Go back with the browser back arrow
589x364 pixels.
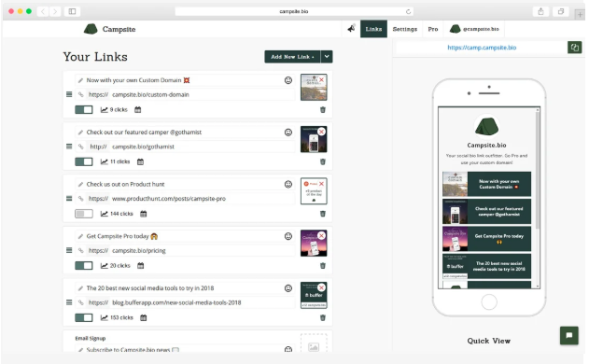click(43, 11)
